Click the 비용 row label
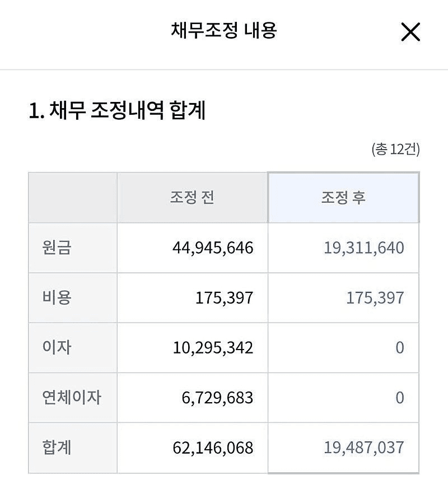This screenshot has height=503, width=448. [57, 297]
